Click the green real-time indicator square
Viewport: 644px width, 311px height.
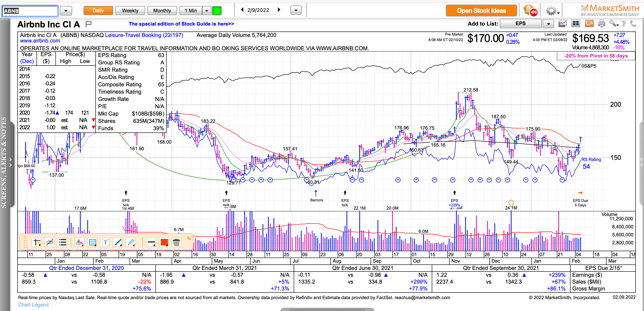point(217,11)
